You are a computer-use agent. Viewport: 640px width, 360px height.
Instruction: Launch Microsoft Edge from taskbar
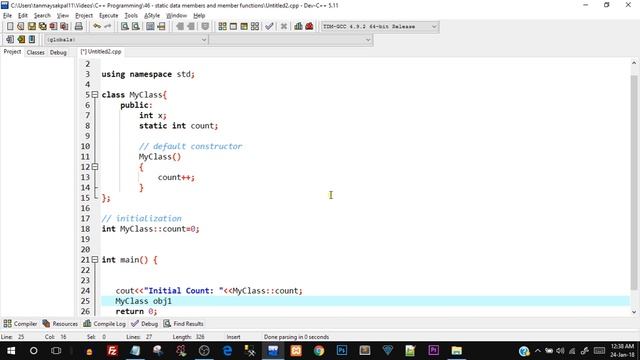[x=227, y=351]
